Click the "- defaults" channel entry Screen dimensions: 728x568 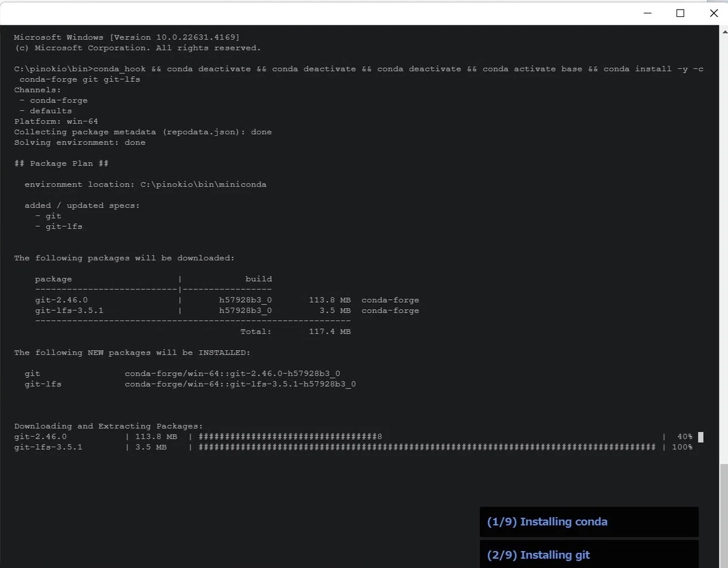click(x=45, y=111)
